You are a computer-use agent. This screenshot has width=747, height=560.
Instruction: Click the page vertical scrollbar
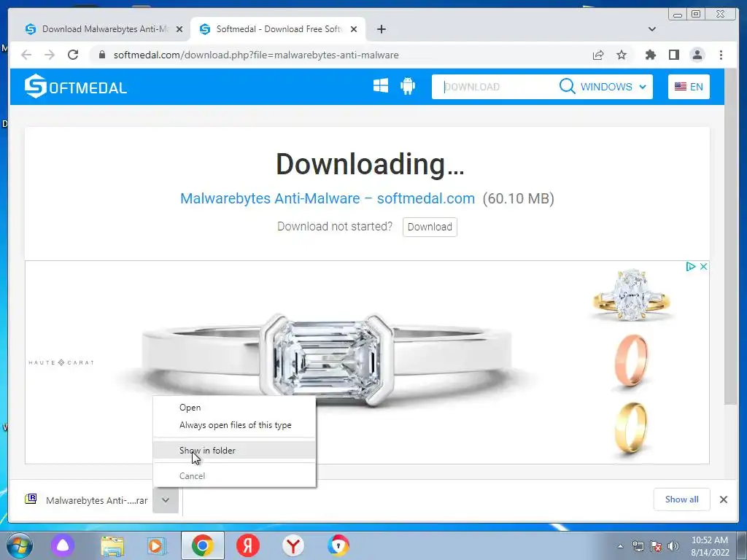pyautogui.click(x=731, y=237)
